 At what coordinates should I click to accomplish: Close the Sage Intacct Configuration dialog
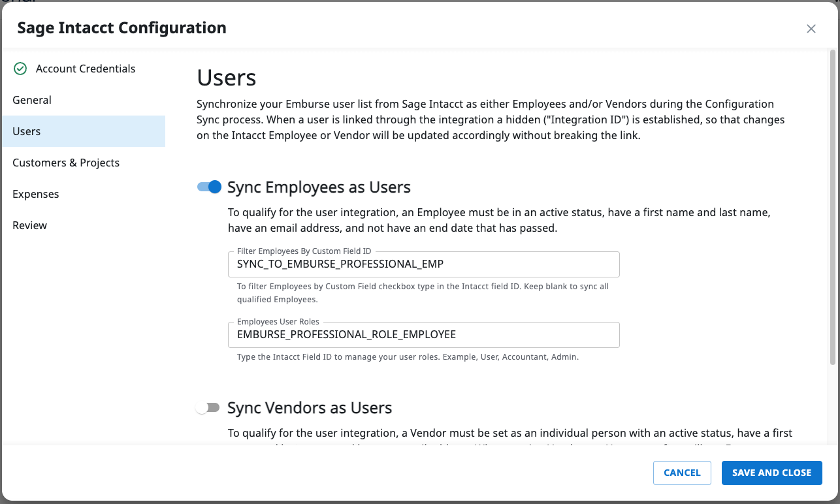[x=811, y=29]
